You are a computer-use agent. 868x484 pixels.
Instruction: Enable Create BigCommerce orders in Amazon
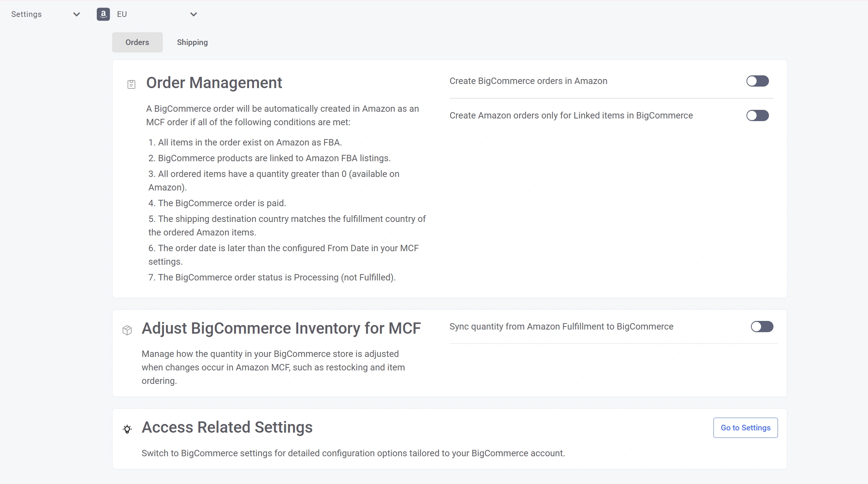click(757, 81)
